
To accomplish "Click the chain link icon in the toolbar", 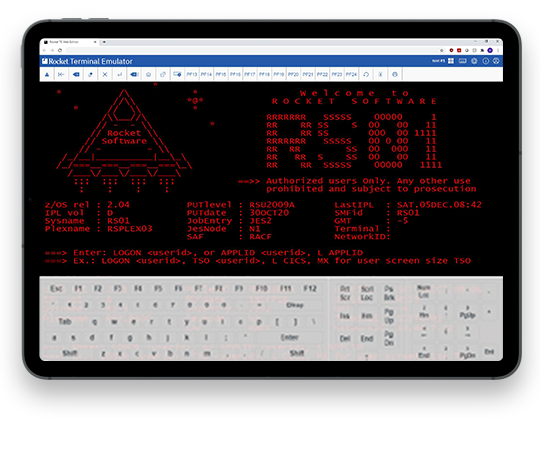I will (x=163, y=74).
